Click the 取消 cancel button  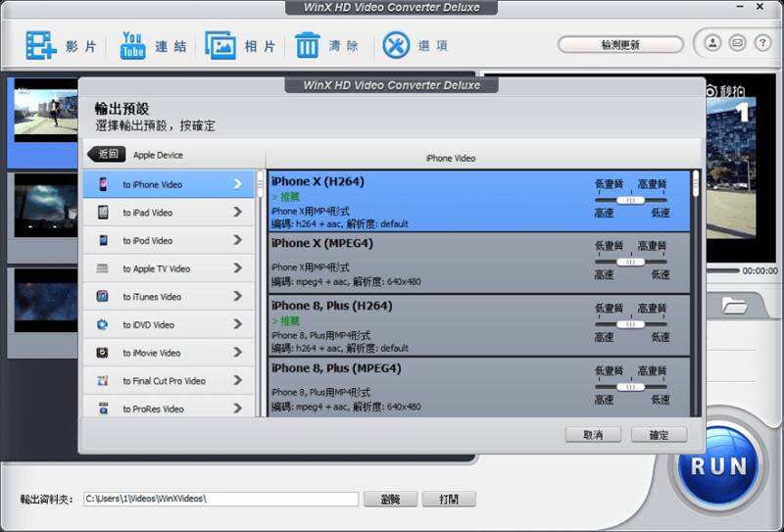tap(593, 434)
